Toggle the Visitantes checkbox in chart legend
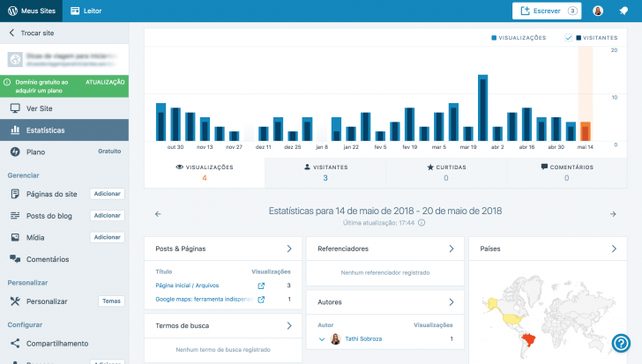Viewport: 642px width, 364px height. coord(569,38)
